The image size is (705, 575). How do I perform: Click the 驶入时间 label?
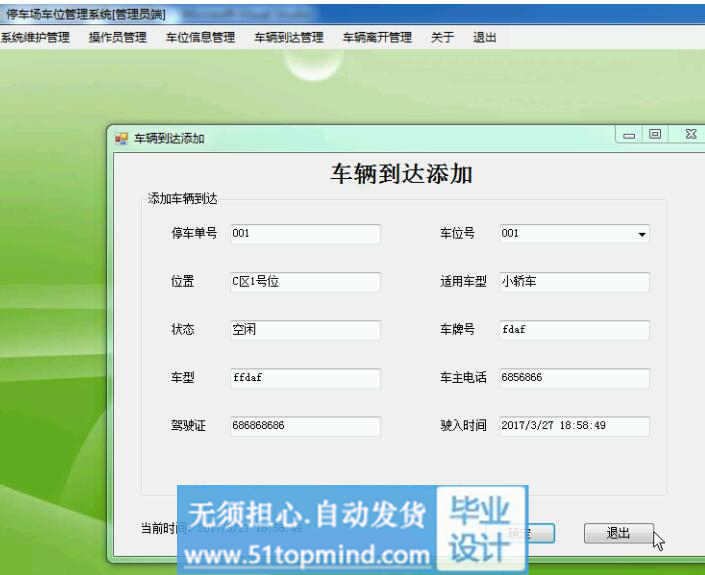click(463, 425)
